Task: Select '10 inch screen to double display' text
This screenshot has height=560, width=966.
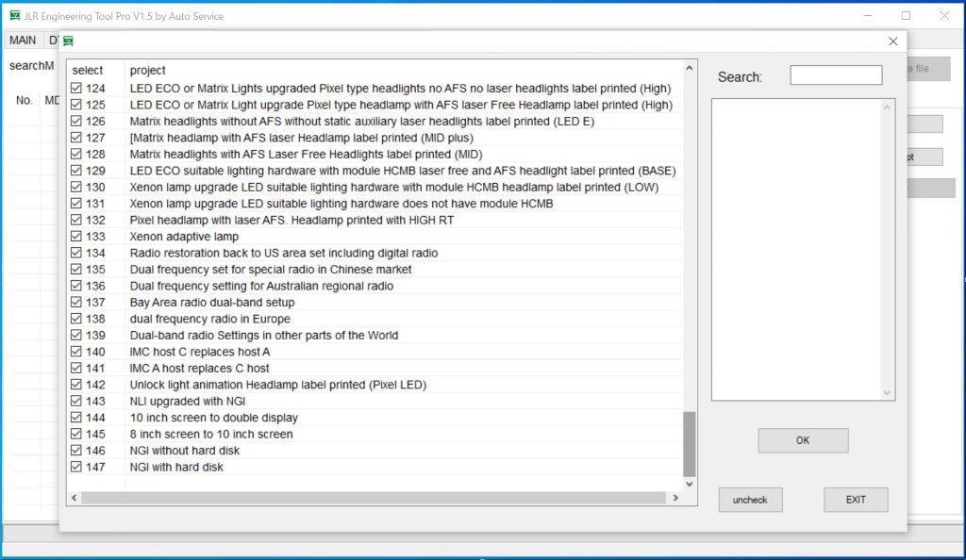Action: pos(214,418)
